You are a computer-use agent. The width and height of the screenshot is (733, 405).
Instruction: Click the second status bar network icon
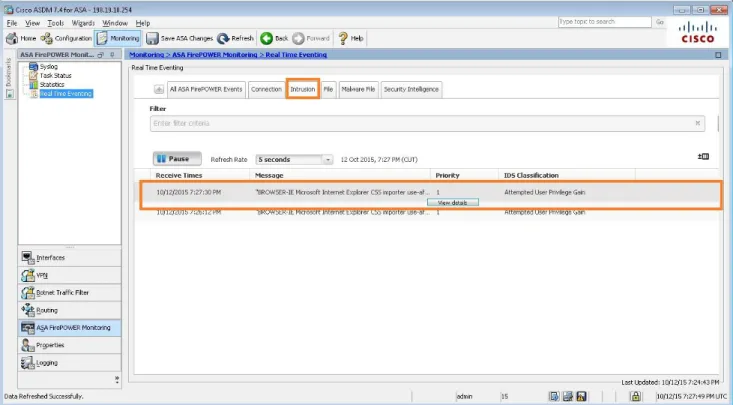[568, 397]
